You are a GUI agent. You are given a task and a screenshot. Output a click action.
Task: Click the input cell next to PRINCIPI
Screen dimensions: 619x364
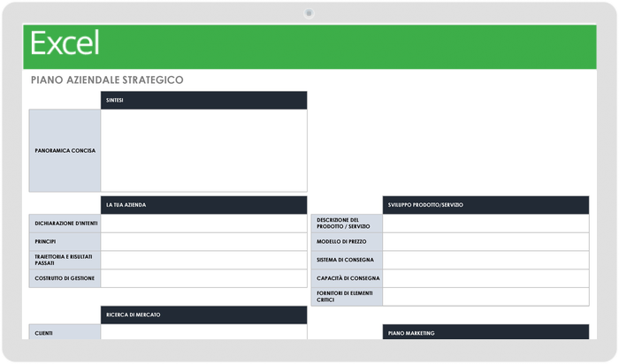tap(203, 242)
